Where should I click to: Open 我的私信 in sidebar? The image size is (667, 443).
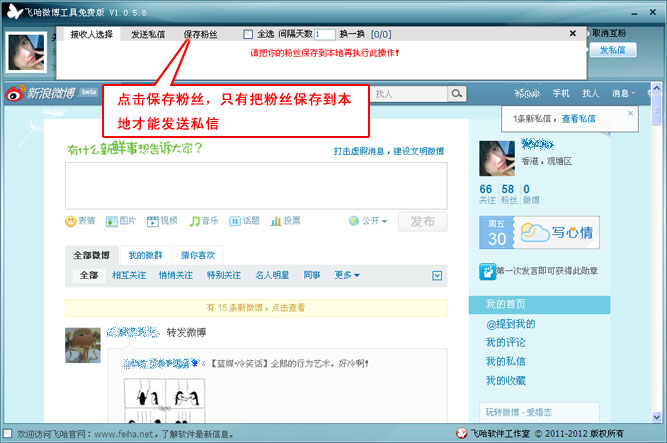click(x=506, y=362)
